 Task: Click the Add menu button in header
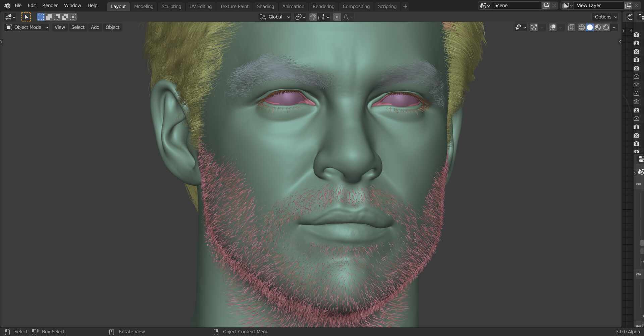(x=95, y=28)
